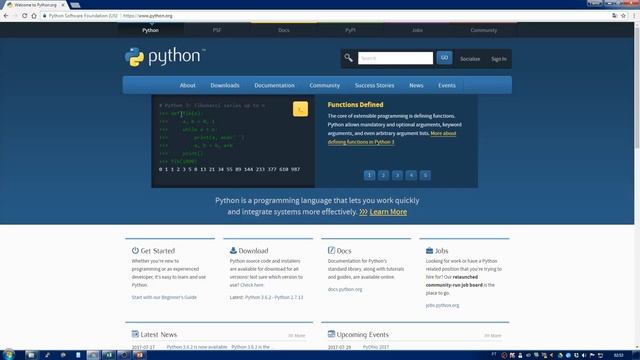
Task: Open the docs.python.org link
Action: [345, 289]
